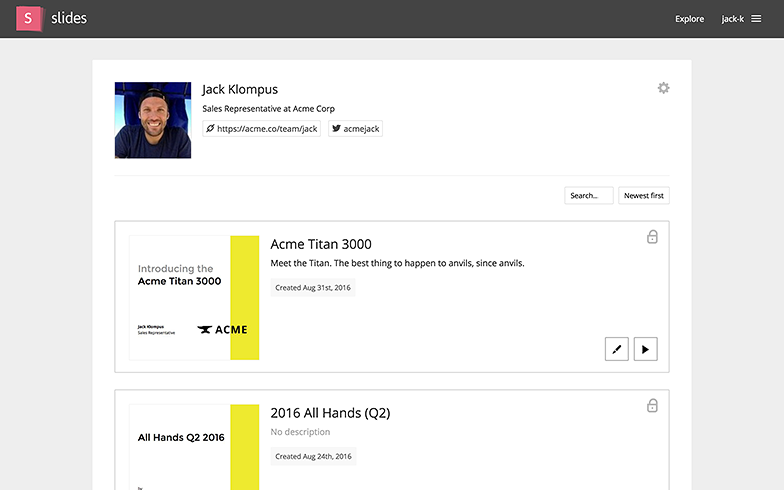Click the lock icon on Acme Titan 3000

(652, 236)
